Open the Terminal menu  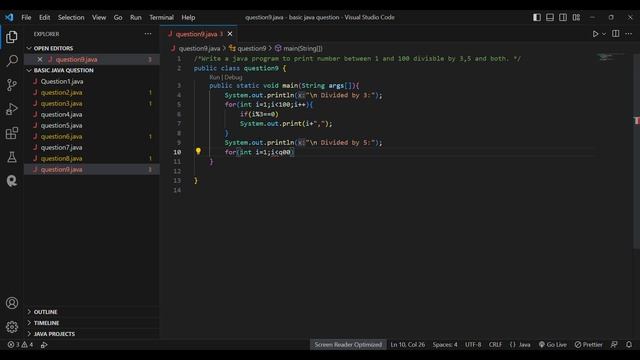pyautogui.click(x=161, y=18)
